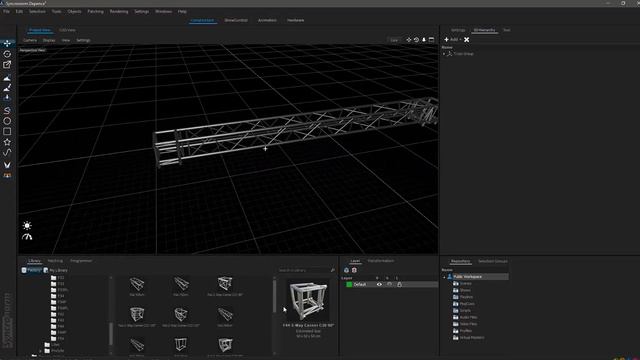
Task: Click the search magnifier icon in library
Action: [333, 270]
